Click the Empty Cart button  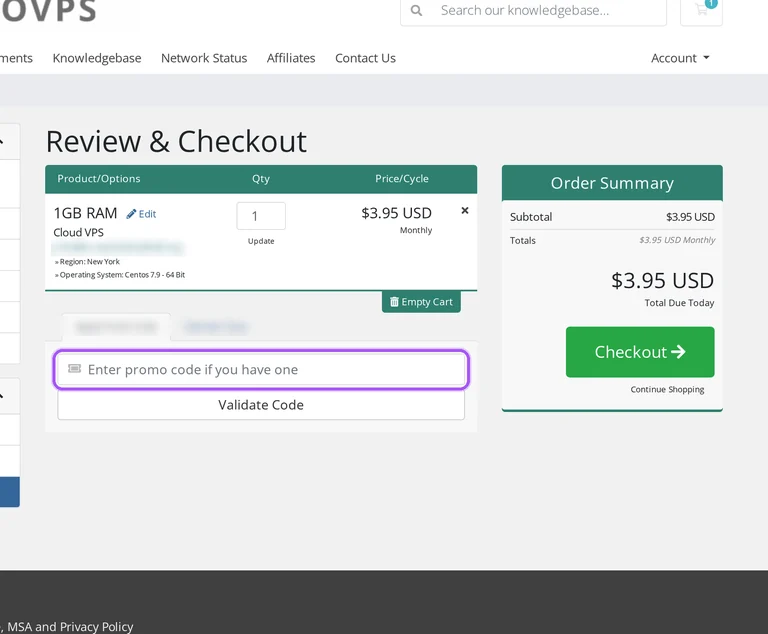click(421, 302)
